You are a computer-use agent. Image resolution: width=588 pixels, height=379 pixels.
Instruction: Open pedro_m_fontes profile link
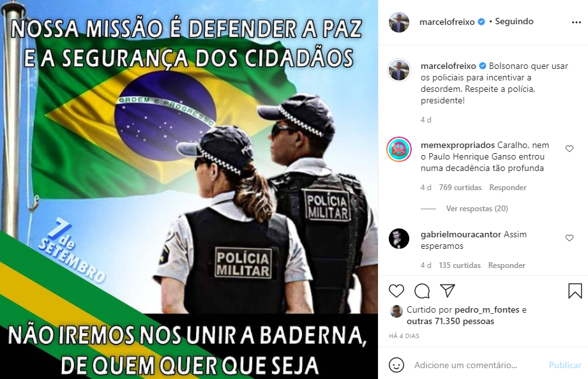[486, 309]
